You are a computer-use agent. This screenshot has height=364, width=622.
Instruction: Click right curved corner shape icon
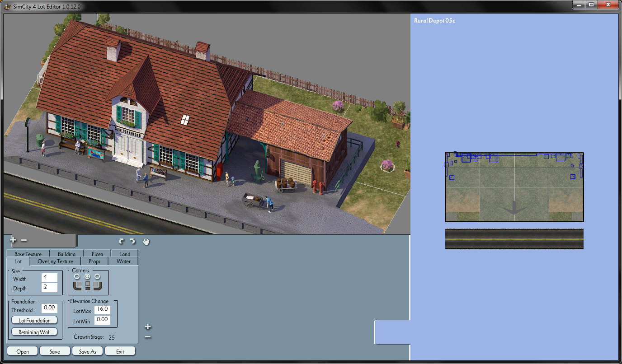(x=98, y=285)
